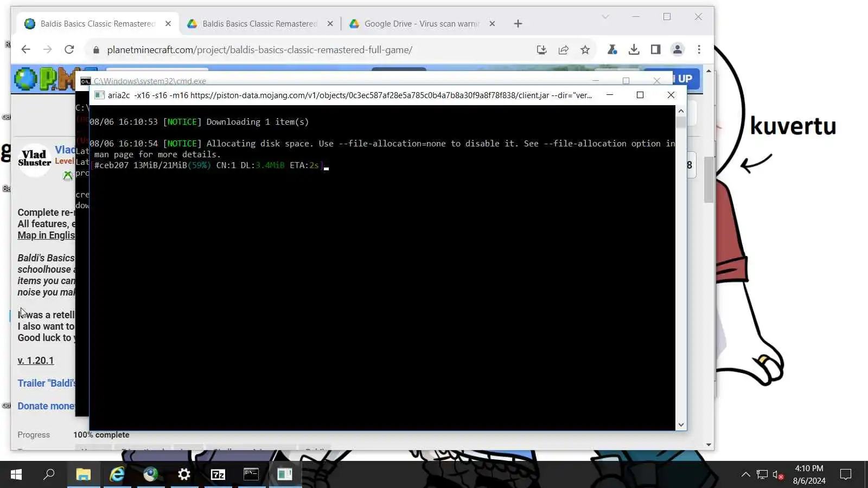Screen dimensions: 868x488
Task: Click the aria2c console scrollbar thumb
Action: 681,122
